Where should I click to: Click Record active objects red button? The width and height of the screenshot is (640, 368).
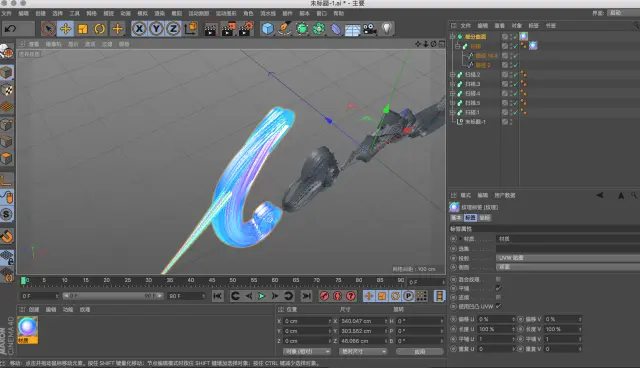point(324,296)
